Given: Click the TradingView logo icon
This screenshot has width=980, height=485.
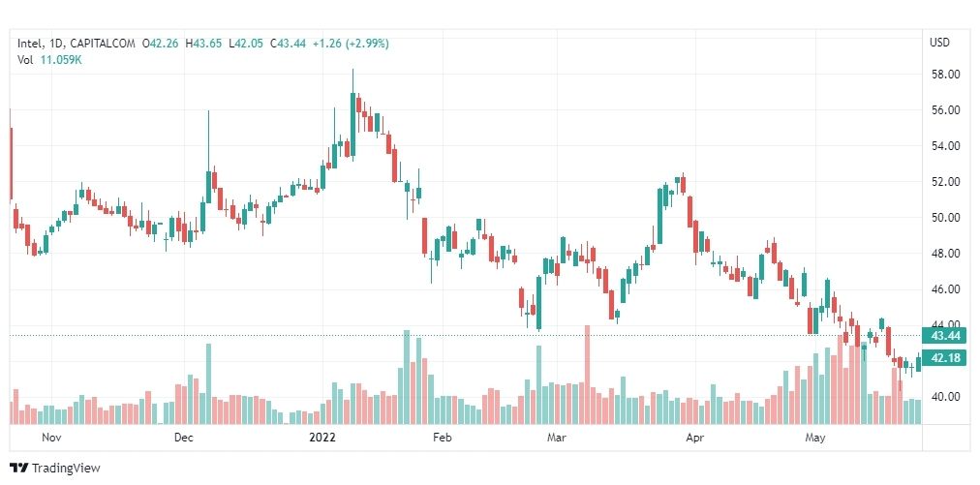Looking at the screenshot, I should click(x=18, y=469).
